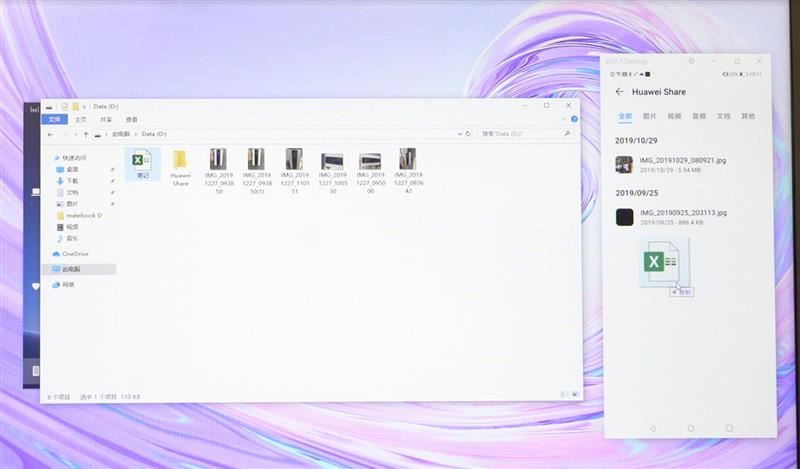
Task: Click the quick access new folder icon
Action: pyautogui.click(x=76, y=106)
